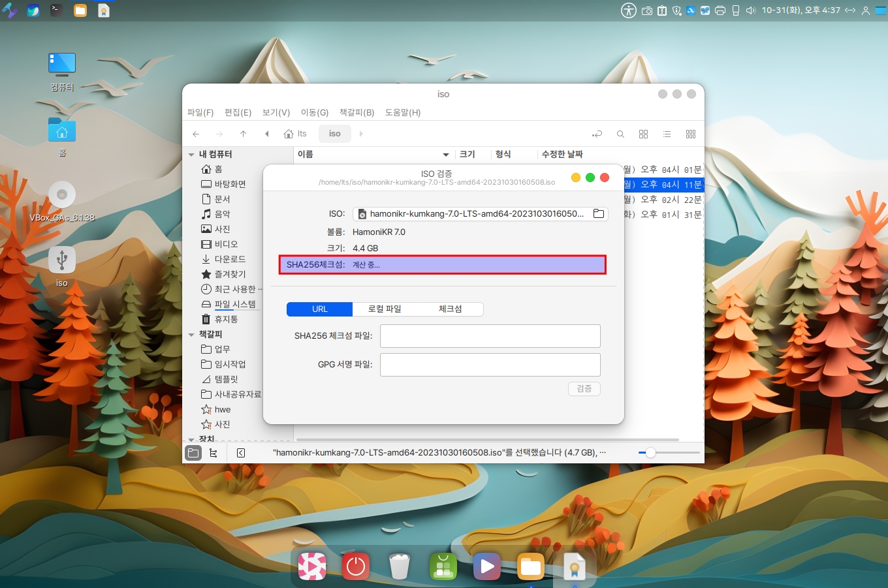Open accessibility icon in top panel
Screen dimensions: 888x588
click(x=628, y=10)
